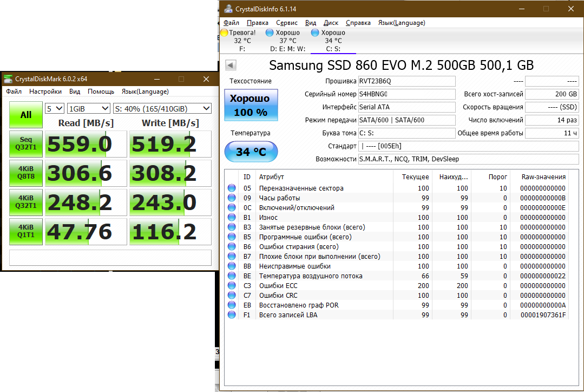
Task: Click status orb for attribute BB Неисправимые ошибки
Action: [232, 266]
